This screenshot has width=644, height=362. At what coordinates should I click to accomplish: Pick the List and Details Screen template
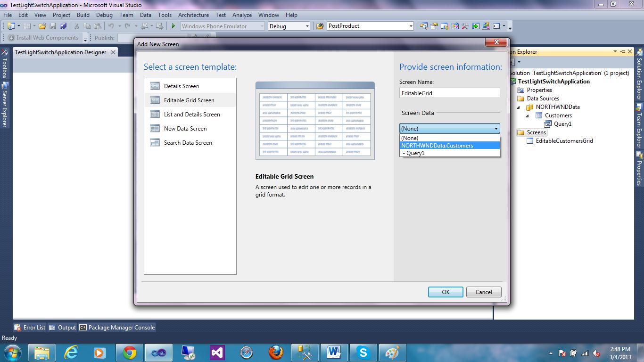(190, 114)
